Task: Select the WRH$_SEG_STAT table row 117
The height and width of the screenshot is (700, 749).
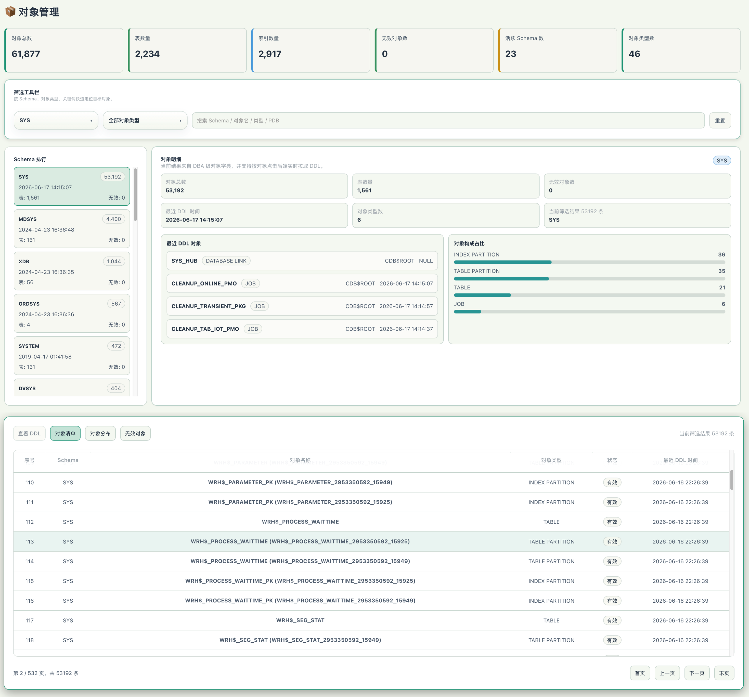Action: 371,620
